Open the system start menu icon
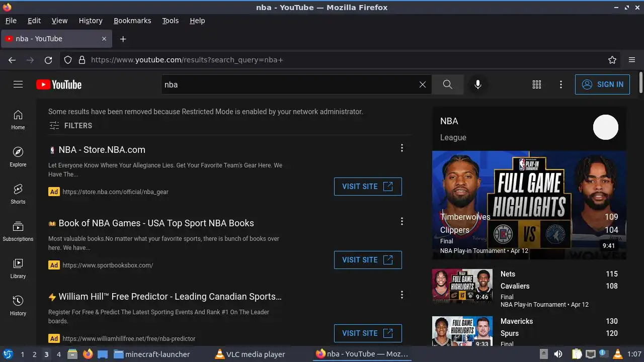 coord(8,354)
